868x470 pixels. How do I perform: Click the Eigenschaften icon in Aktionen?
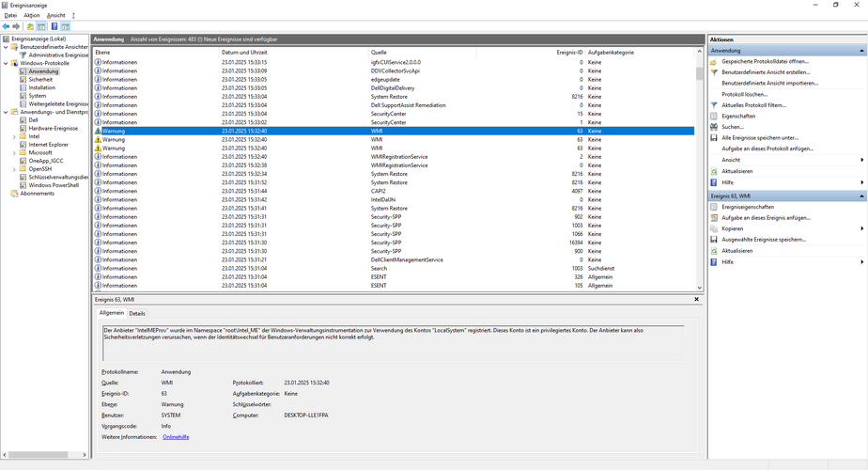(x=714, y=117)
